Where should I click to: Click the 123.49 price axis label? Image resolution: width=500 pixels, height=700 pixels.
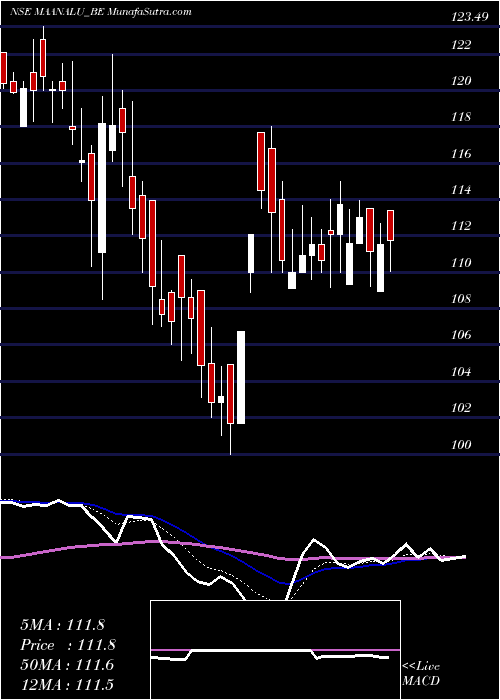point(469,17)
